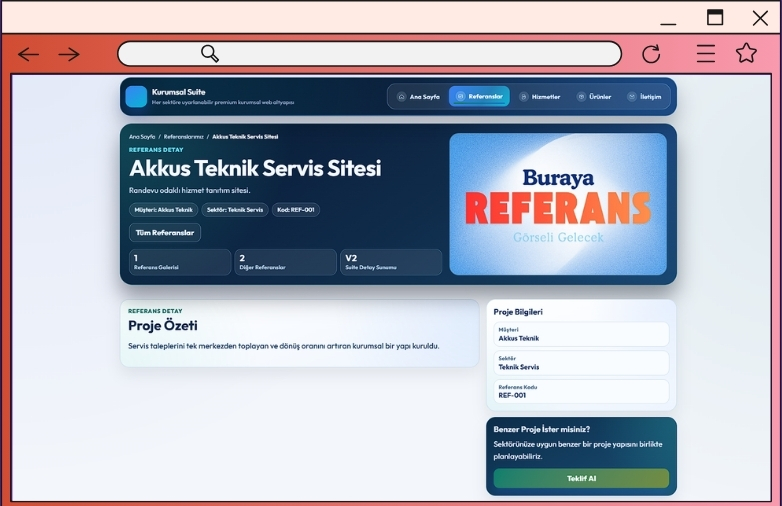Click the Müşteri Akkus Teknik info field
Viewport: 782px width, 506px height.
coord(581,334)
